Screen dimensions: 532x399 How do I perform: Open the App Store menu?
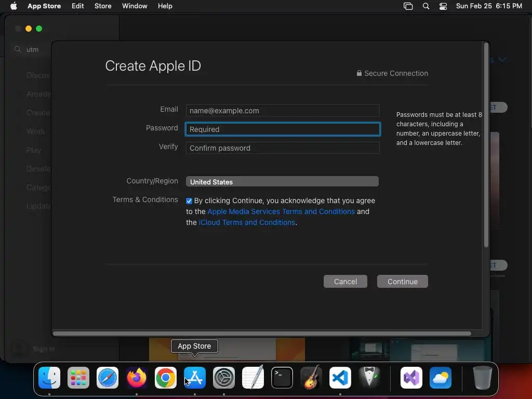44,6
